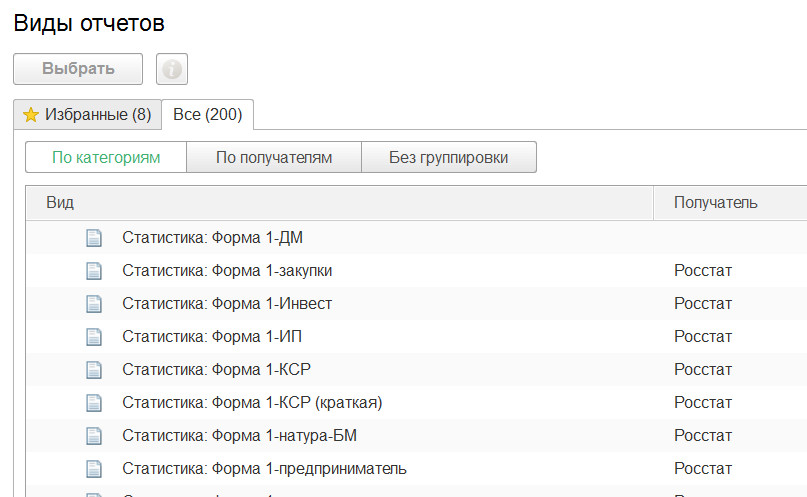Image resolution: width=807 pixels, height=497 pixels.
Task: Open the Избранные (8) tab
Action: coord(87,114)
